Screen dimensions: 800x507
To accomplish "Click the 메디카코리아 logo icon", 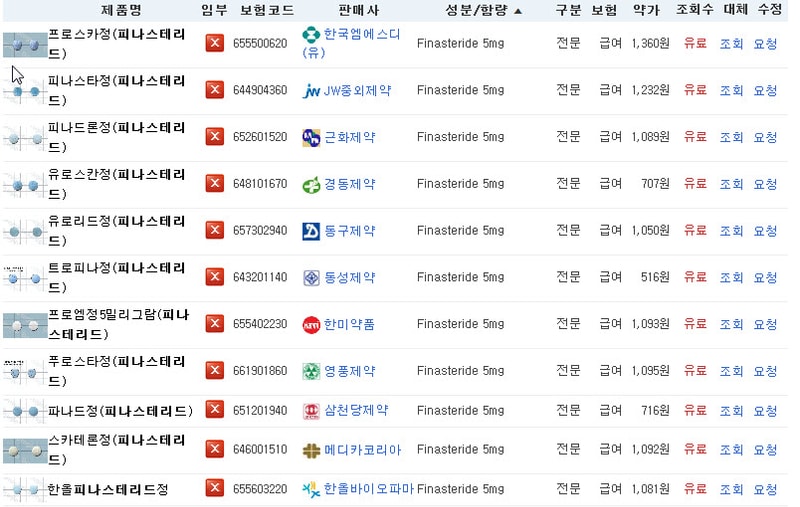I will tap(311, 450).
